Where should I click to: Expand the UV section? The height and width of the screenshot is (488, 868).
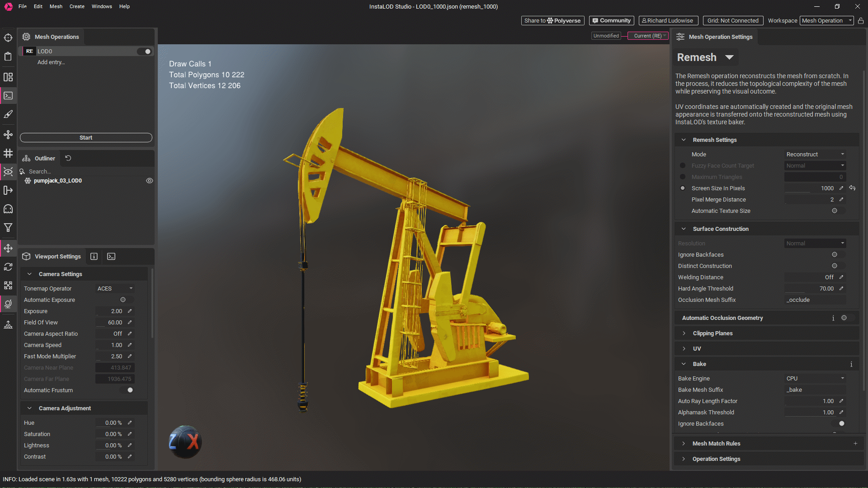coord(684,349)
